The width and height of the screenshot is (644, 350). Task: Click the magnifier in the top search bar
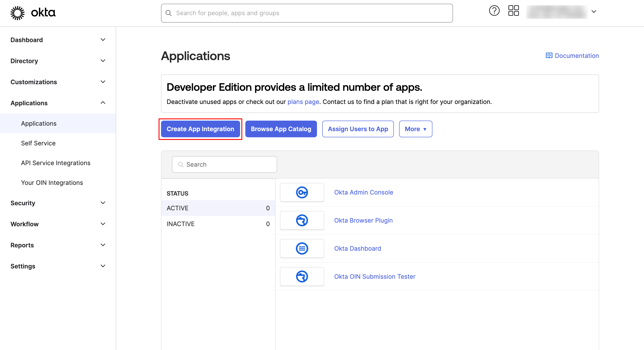pyautogui.click(x=168, y=13)
